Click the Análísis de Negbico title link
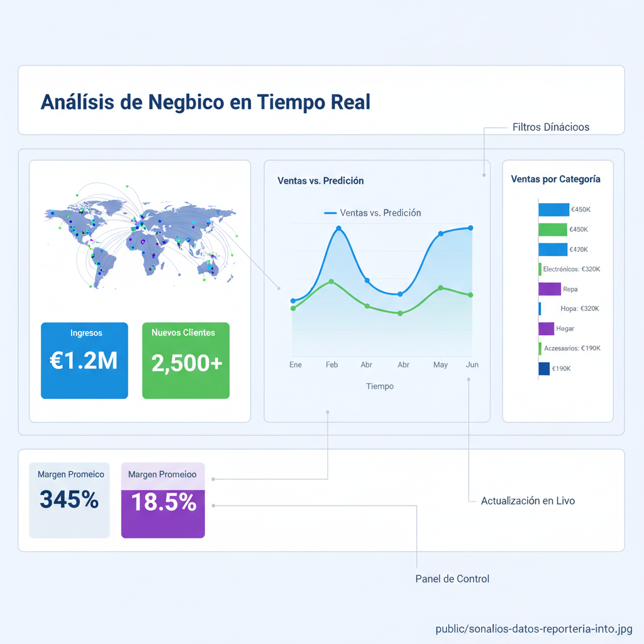 pyautogui.click(x=206, y=101)
